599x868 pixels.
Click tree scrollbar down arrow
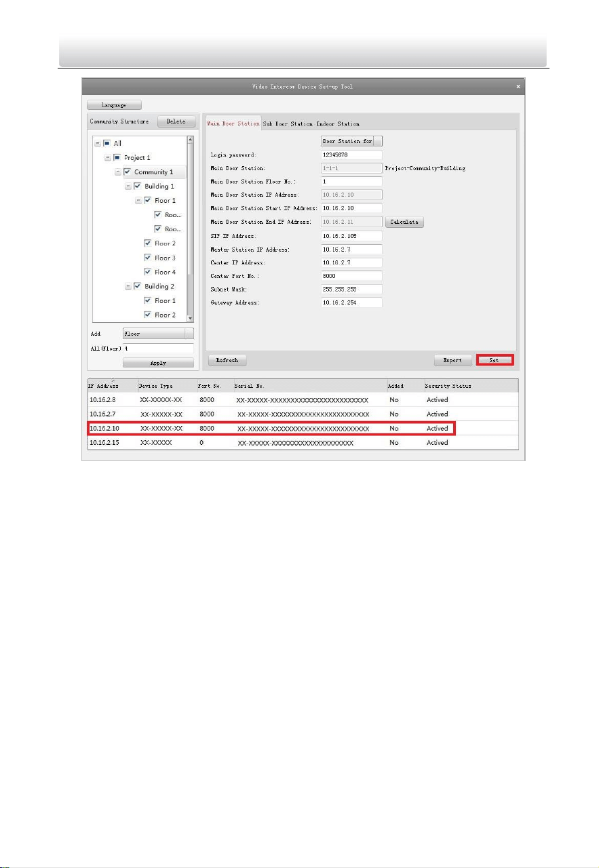[x=190, y=317]
